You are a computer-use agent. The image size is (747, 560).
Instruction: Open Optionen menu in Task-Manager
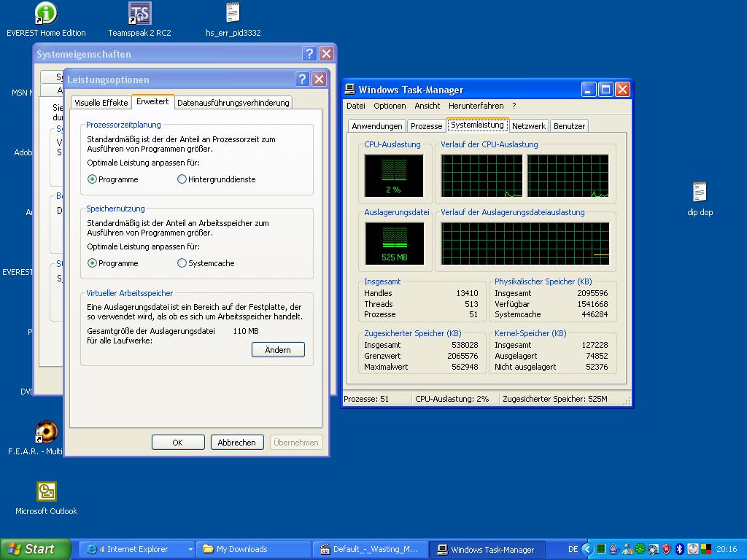tap(390, 106)
